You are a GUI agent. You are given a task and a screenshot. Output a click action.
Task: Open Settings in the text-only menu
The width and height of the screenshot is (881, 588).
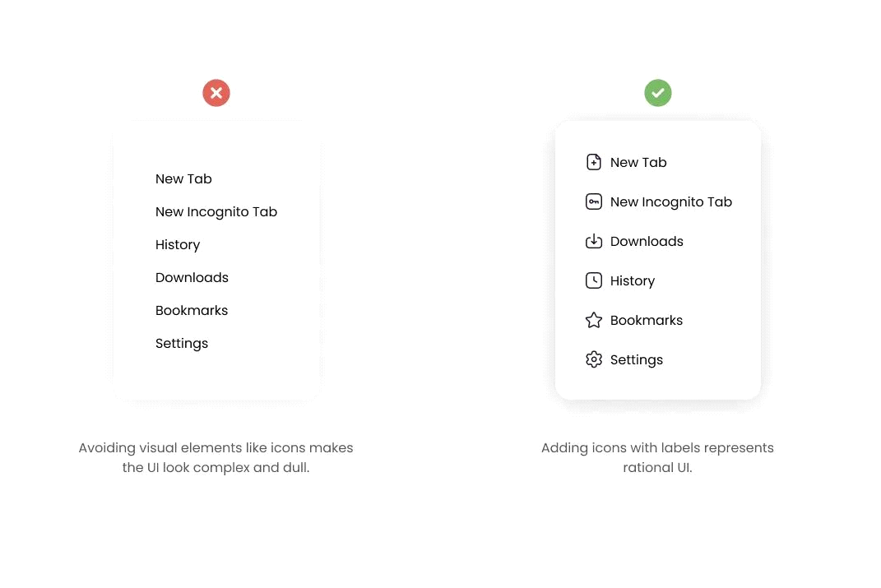coord(182,344)
